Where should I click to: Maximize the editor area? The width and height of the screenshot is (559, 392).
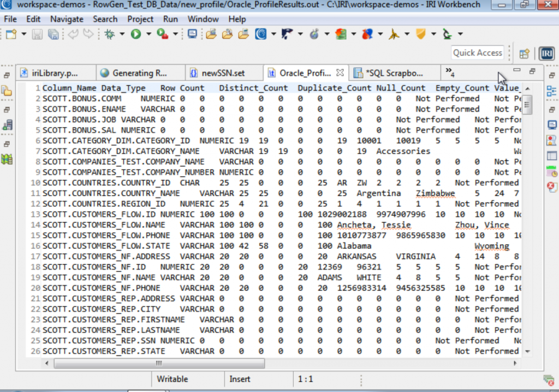(x=532, y=71)
